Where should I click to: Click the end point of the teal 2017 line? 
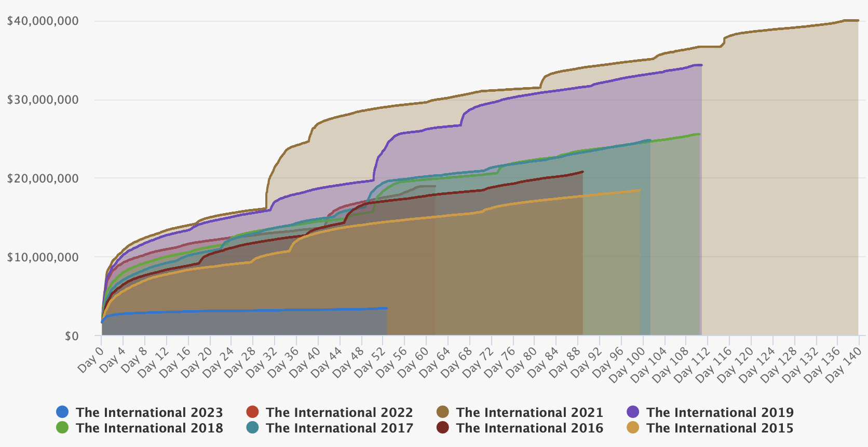[x=650, y=140]
